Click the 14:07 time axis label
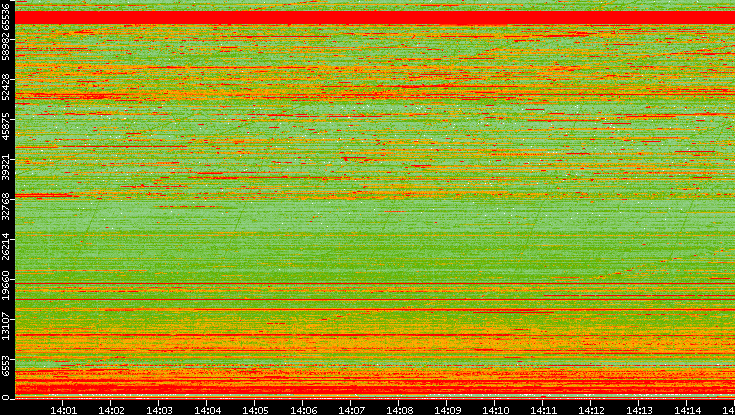The image size is (735, 415). pyautogui.click(x=351, y=410)
